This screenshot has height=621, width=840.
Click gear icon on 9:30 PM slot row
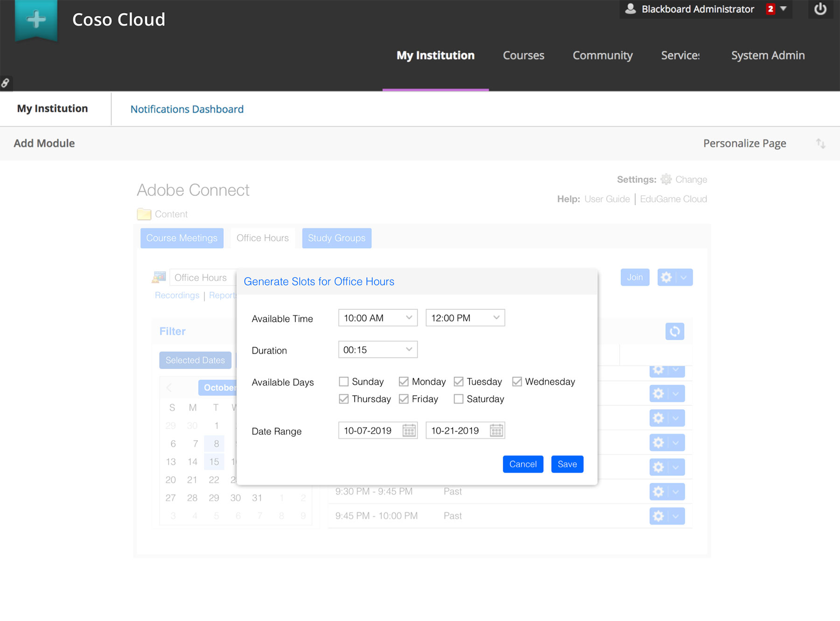click(x=658, y=491)
